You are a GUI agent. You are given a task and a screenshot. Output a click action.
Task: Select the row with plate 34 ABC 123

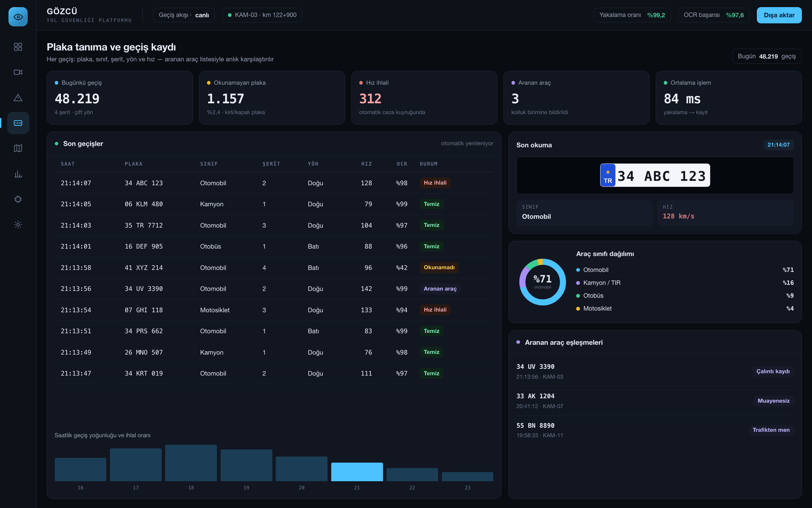pos(274,183)
